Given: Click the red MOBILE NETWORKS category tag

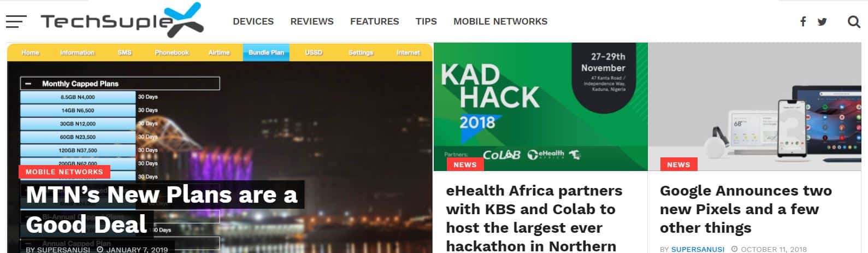Looking at the screenshot, I should [x=64, y=172].
